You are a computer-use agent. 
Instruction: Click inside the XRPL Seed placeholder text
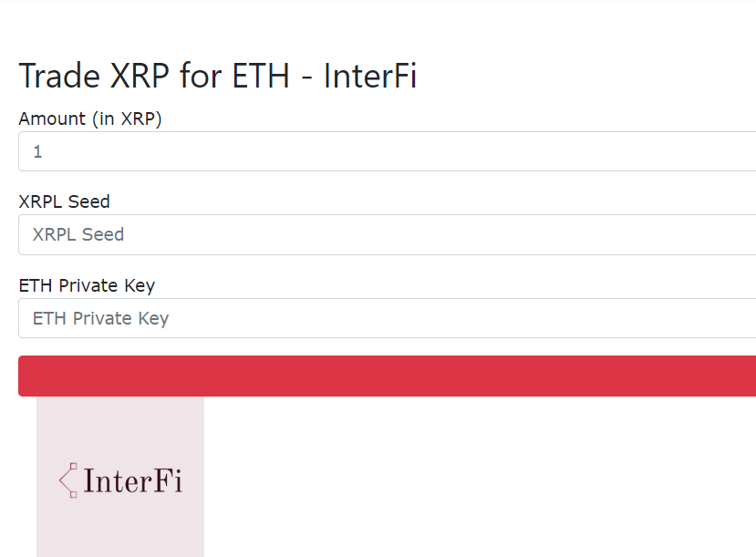pyautogui.click(x=77, y=234)
